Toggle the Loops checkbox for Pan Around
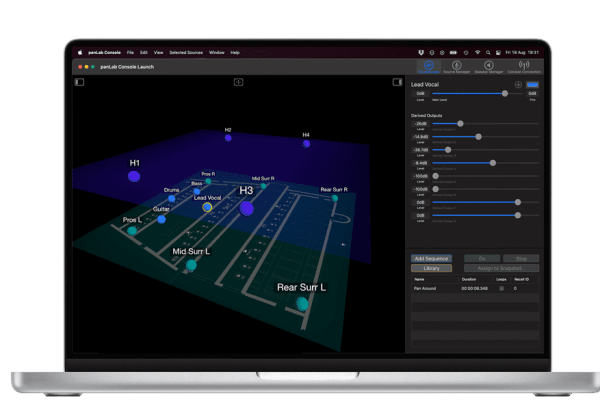This screenshot has width=600, height=400. (x=501, y=288)
